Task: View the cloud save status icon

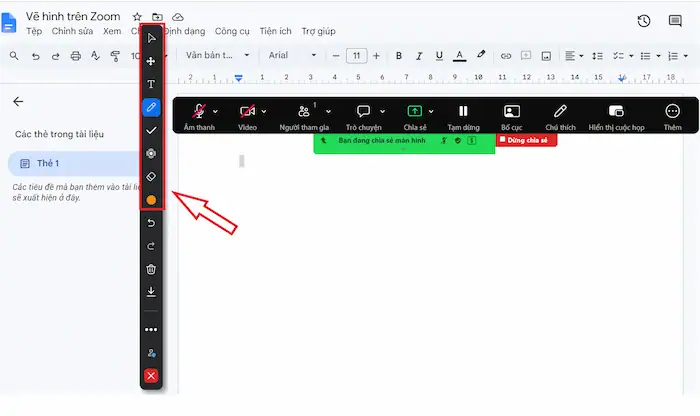Action: coord(178,17)
